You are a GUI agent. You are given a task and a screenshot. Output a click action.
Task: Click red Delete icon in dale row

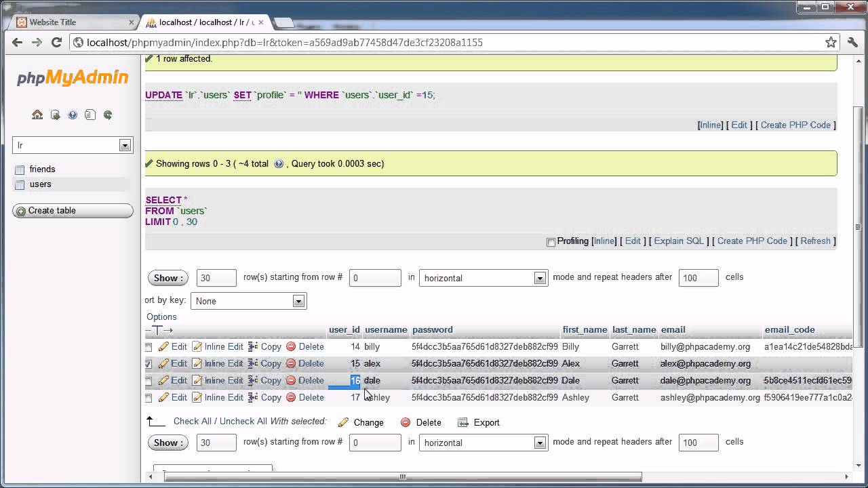click(291, 380)
